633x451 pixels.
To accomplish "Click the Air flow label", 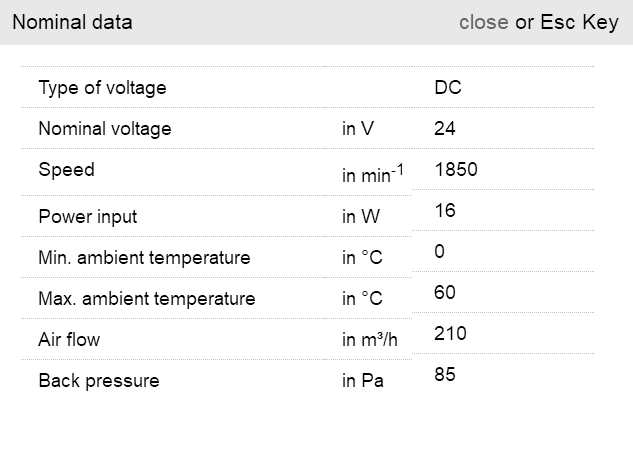I will point(69,340).
